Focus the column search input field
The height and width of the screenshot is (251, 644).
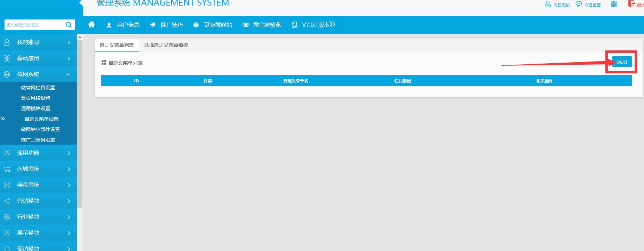[x=35, y=25]
